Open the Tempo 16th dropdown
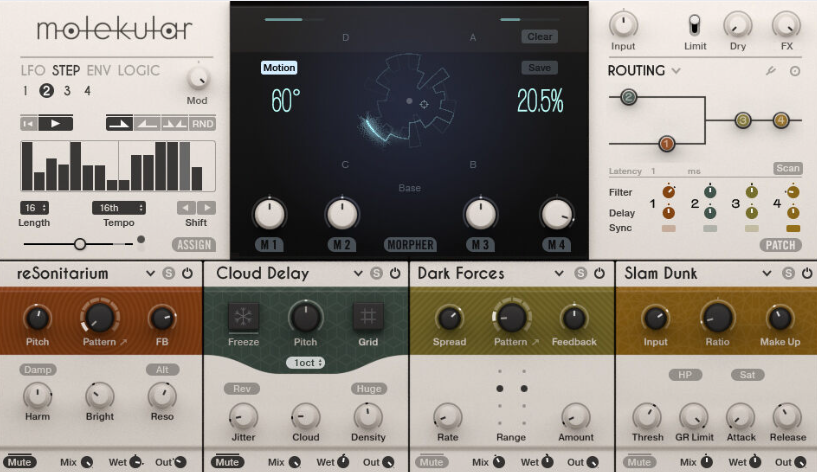Image resolution: width=817 pixels, height=472 pixels. point(119,208)
